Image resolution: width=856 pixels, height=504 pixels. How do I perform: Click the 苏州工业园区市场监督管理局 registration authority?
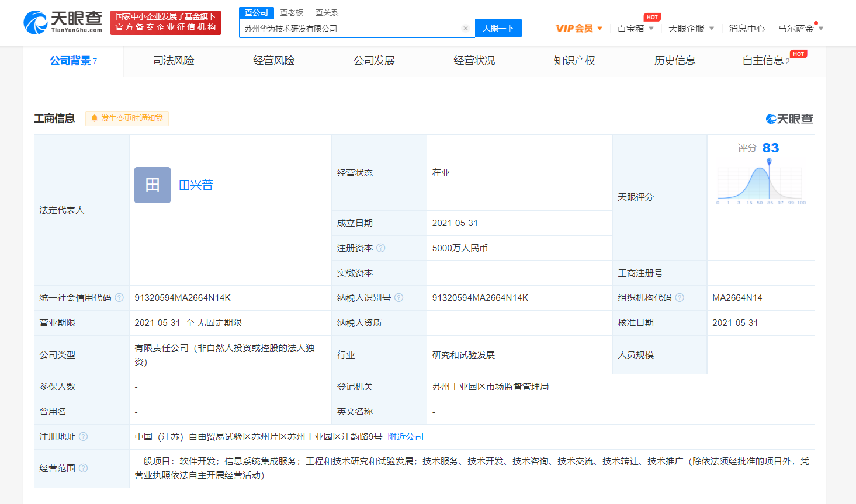490,387
